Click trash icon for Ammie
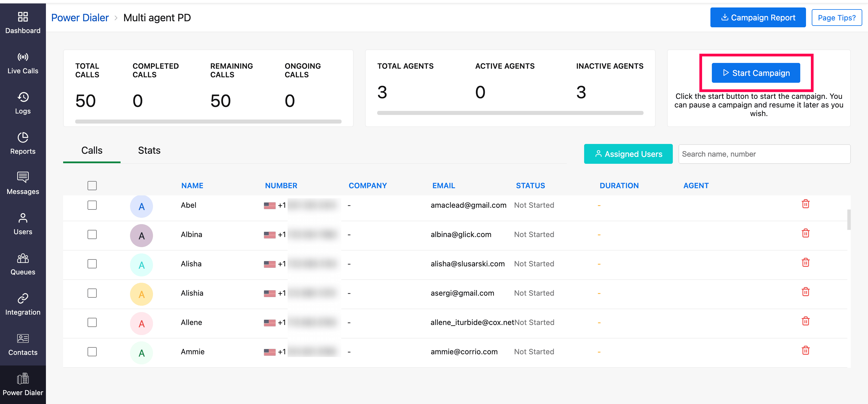Image resolution: width=868 pixels, height=404 pixels. point(805,350)
